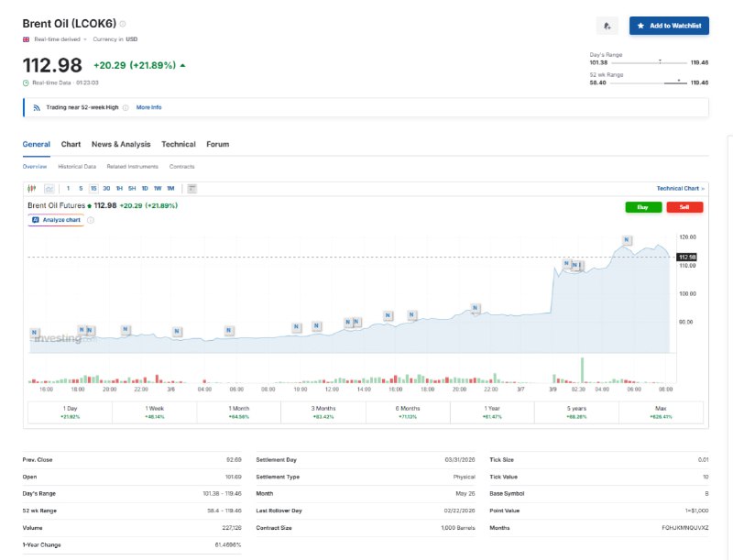Image resolution: width=733 pixels, height=560 pixels.
Task: Select the 1 minute chart interval
Action: coord(68,188)
